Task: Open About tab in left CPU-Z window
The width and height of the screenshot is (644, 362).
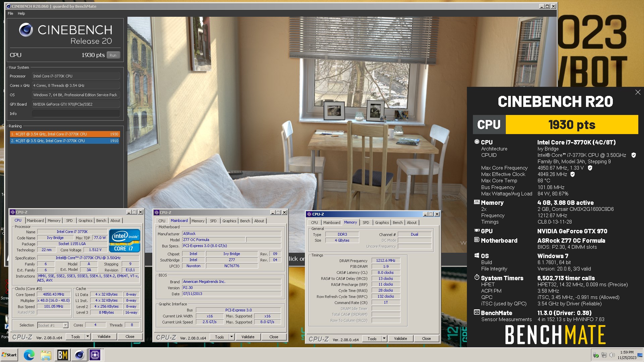Action: 115,221
